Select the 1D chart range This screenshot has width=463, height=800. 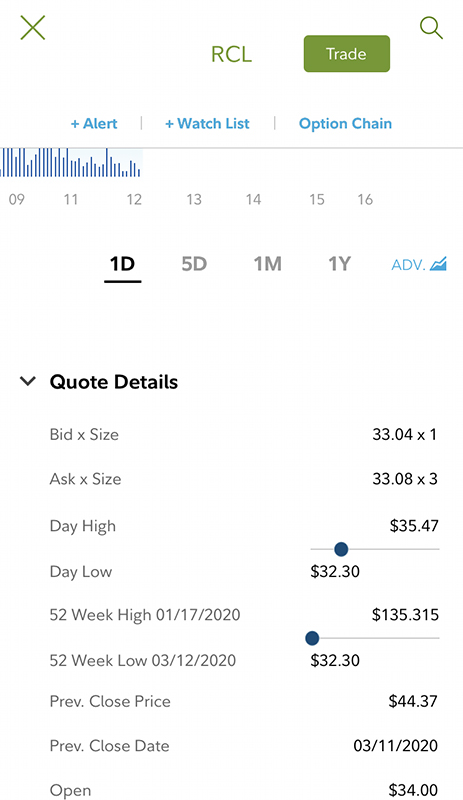click(123, 264)
